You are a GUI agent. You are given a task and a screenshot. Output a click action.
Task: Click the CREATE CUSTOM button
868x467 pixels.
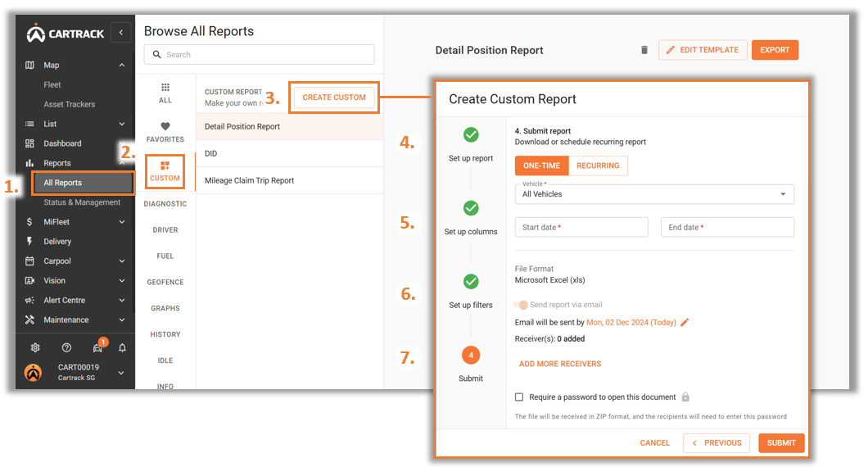(x=334, y=97)
